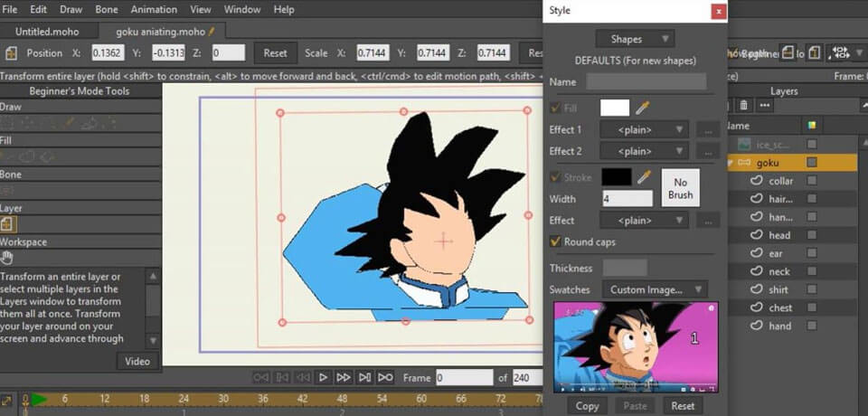Open the File menu

coord(9,9)
